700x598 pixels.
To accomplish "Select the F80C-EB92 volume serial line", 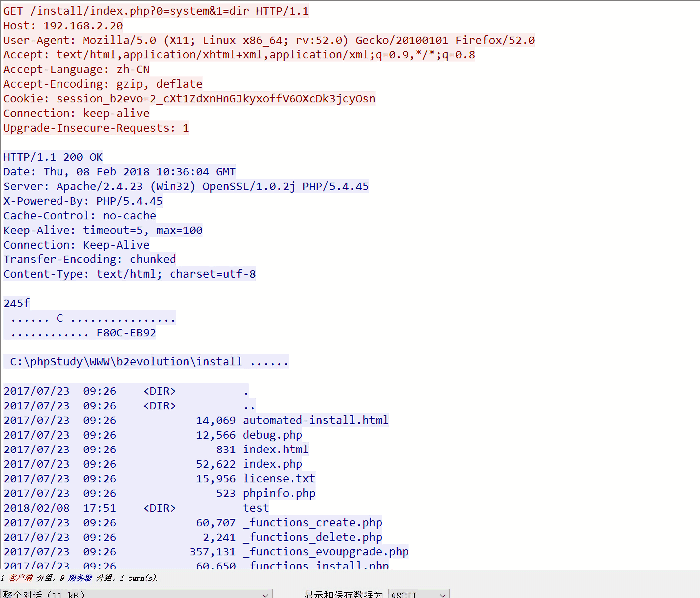I will tap(80, 333).
